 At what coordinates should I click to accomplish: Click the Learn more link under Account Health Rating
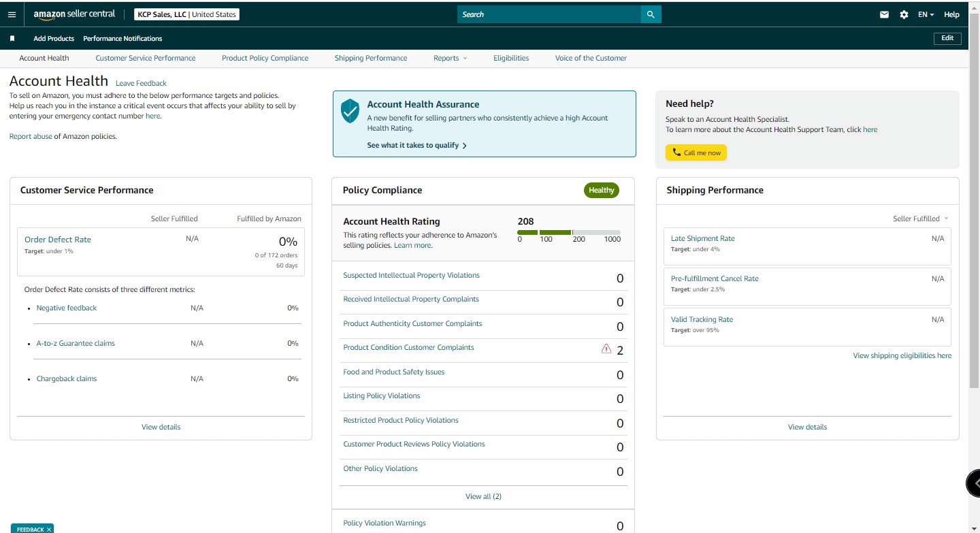[x=412, y=246]
